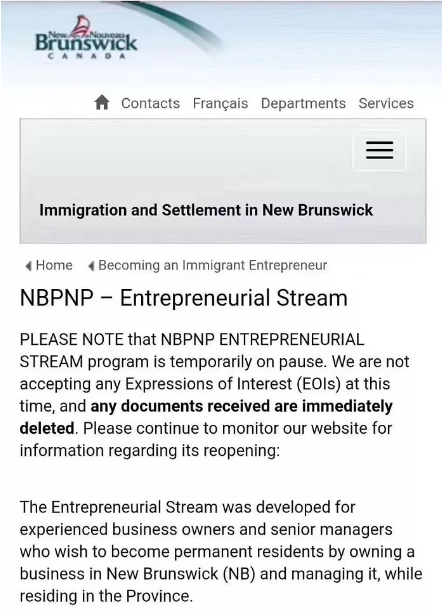
Task: Click the red ship emblem in logo
Action: [81, 25]
